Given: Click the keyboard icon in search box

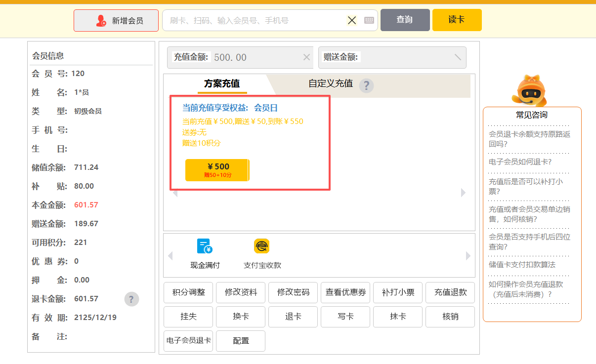Looking at the screenshot, I should (x=369, y=20).
